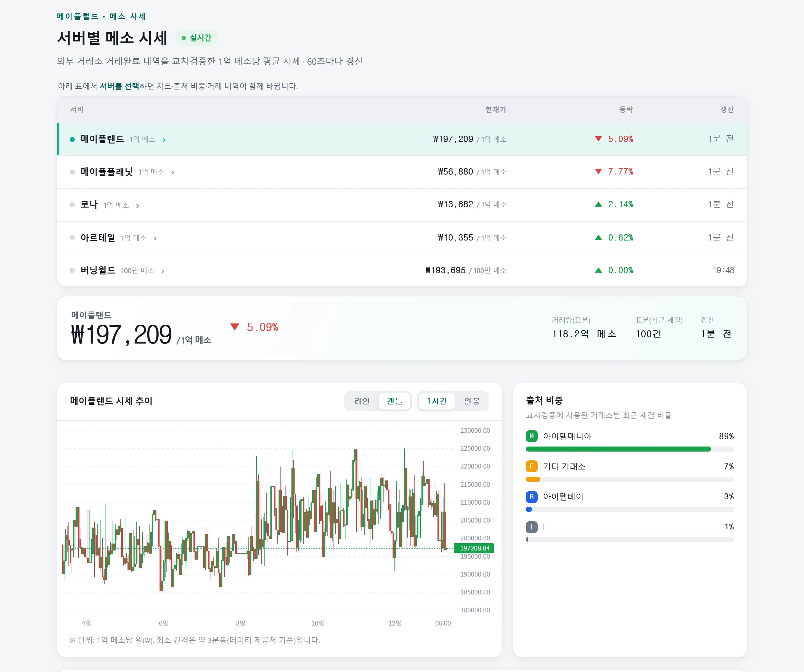The image size is (804, 672).
Task: Click the 아이템매니아 green M badge icon
Action: pyautogui.click(x=531, y=436)
